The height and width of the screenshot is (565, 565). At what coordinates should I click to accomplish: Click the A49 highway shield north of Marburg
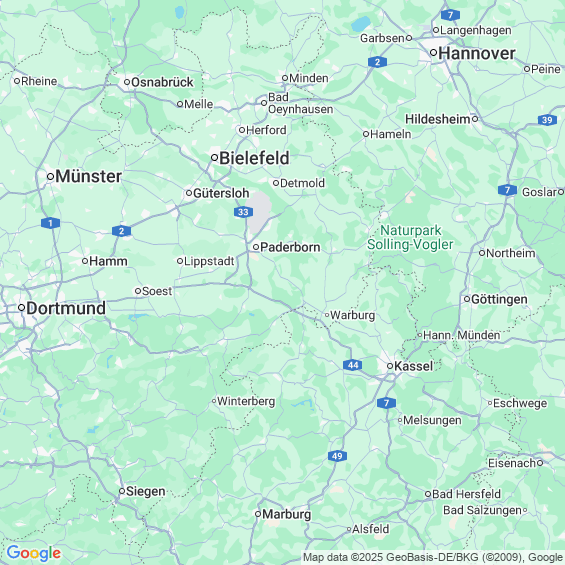337,456
